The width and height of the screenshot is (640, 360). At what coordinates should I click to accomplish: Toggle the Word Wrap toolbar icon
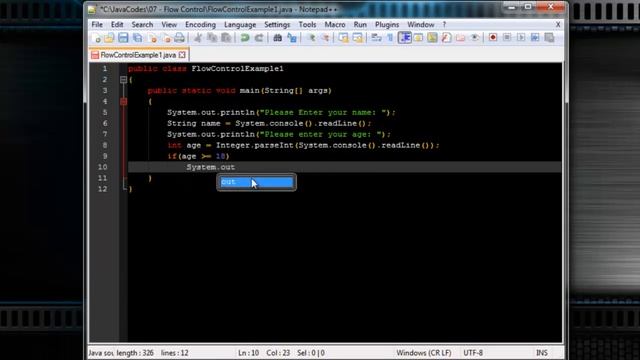[x=376, y=38]
